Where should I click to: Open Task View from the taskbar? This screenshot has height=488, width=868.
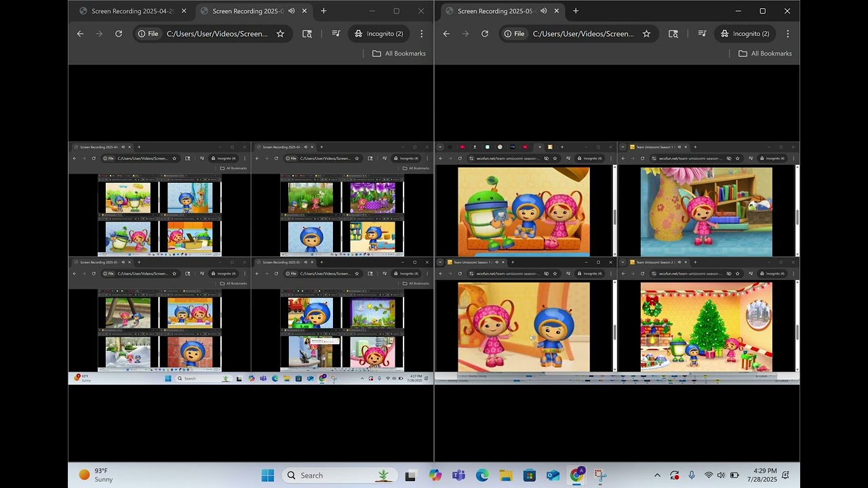[x=410, y=476]
